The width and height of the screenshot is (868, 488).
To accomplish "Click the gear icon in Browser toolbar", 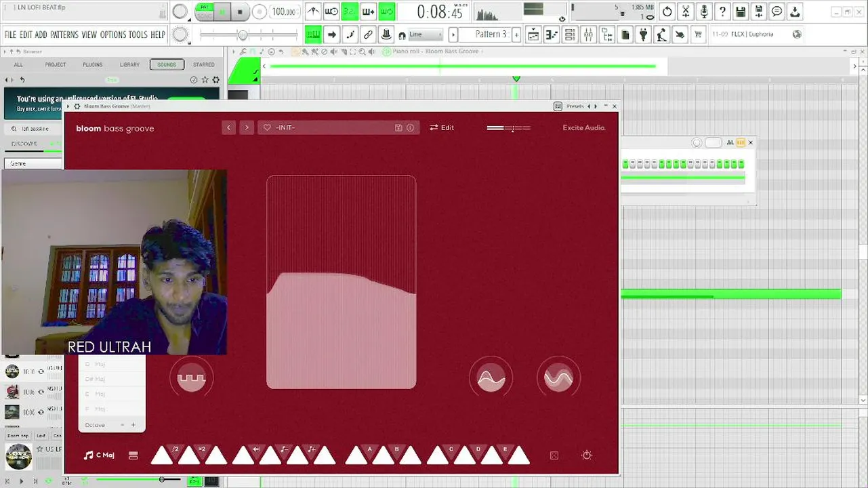I will tap(216, 80).
